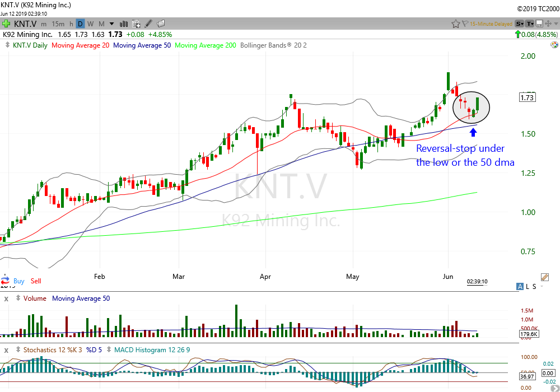Click the Buy link
The image size is (560, 392).
pyautogui.click(x=19, y=281)
